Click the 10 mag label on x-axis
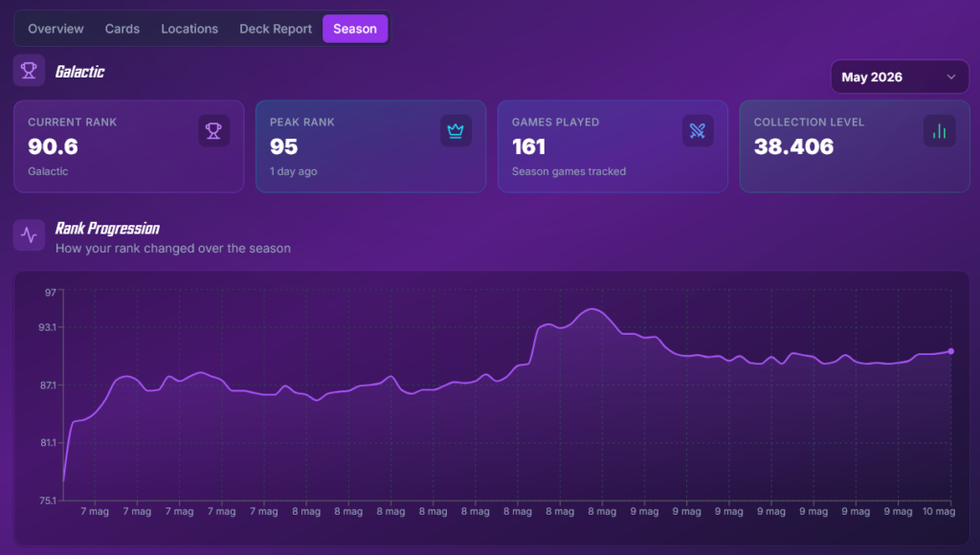 pos(939,511)
